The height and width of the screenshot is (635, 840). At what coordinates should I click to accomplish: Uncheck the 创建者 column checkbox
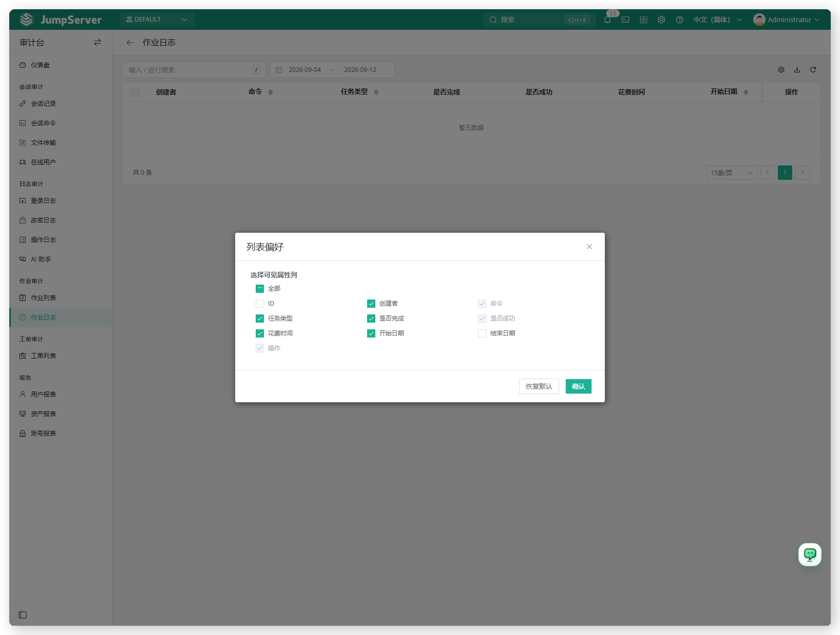coord(371,304)
